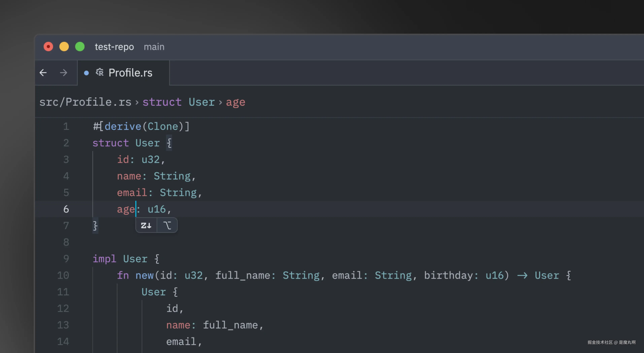This screenshot has height=353, width=644.
Task: Click the green fullscreen window button
Action: pos(80,46)
